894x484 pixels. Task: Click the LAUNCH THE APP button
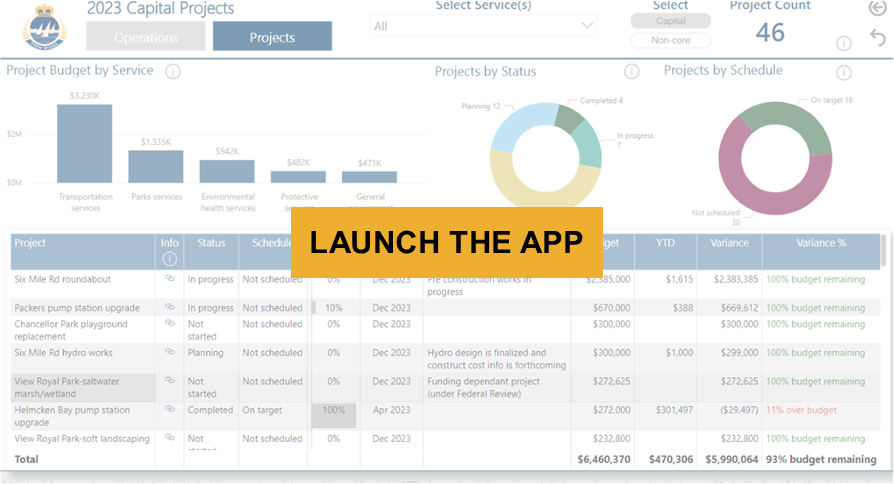(x=446, y=242)
